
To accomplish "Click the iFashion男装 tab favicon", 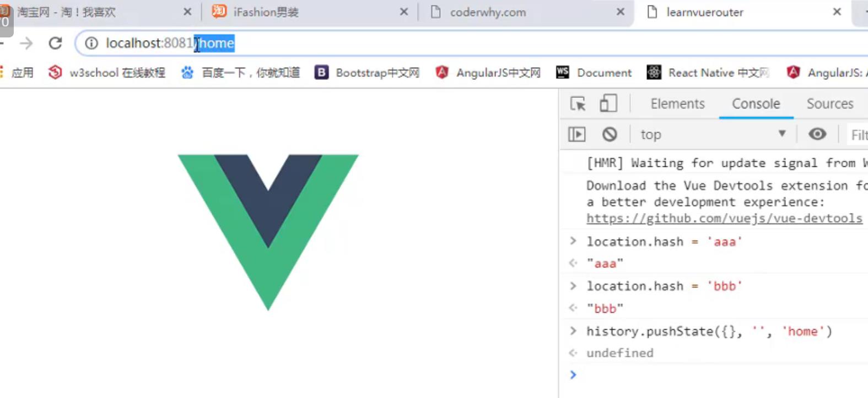I will click(219, 11).
